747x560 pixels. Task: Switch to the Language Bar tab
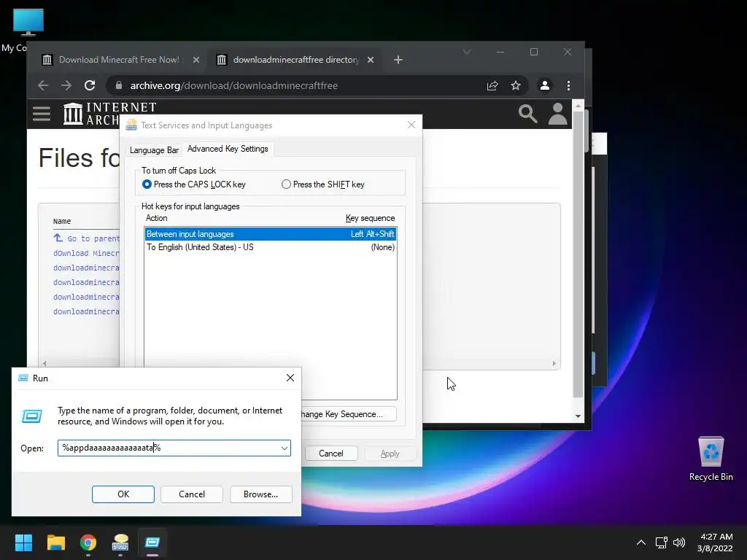pyautogui.click(x=154, y=150)
